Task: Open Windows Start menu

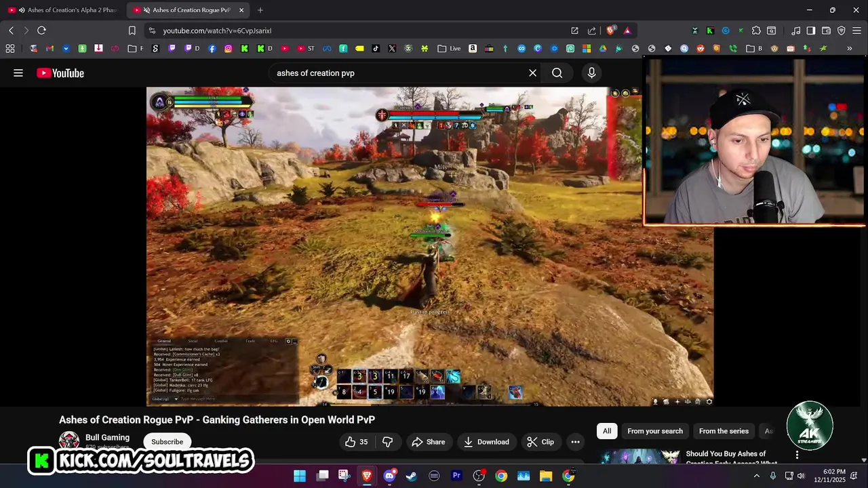Action: pyautogui.click(x=300, y=476)
